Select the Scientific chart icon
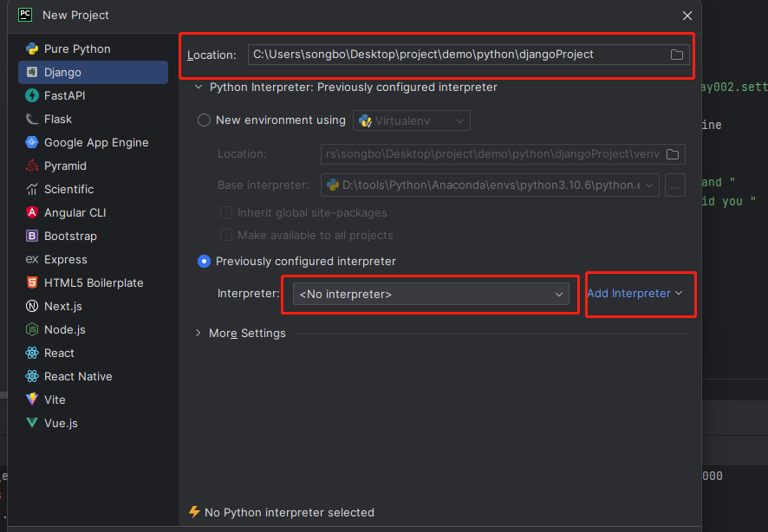Screen dimensions: 768x532 point(32,190)
